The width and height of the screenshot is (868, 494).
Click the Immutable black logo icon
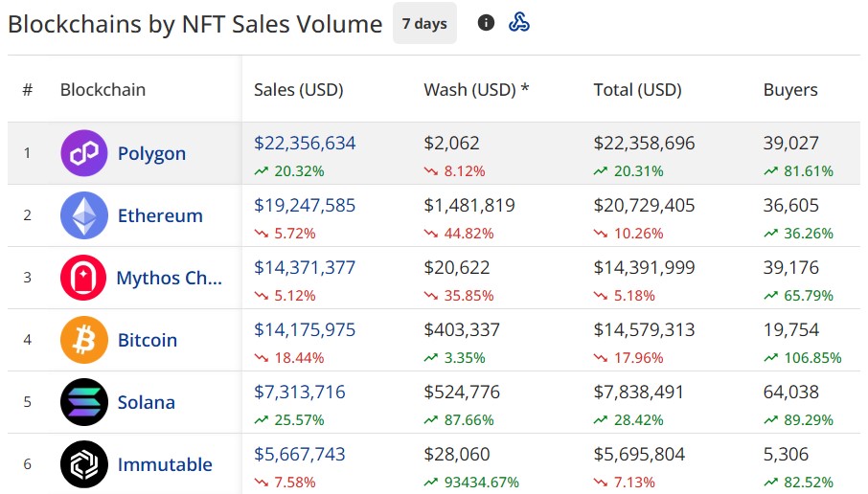tap(84, 464)
